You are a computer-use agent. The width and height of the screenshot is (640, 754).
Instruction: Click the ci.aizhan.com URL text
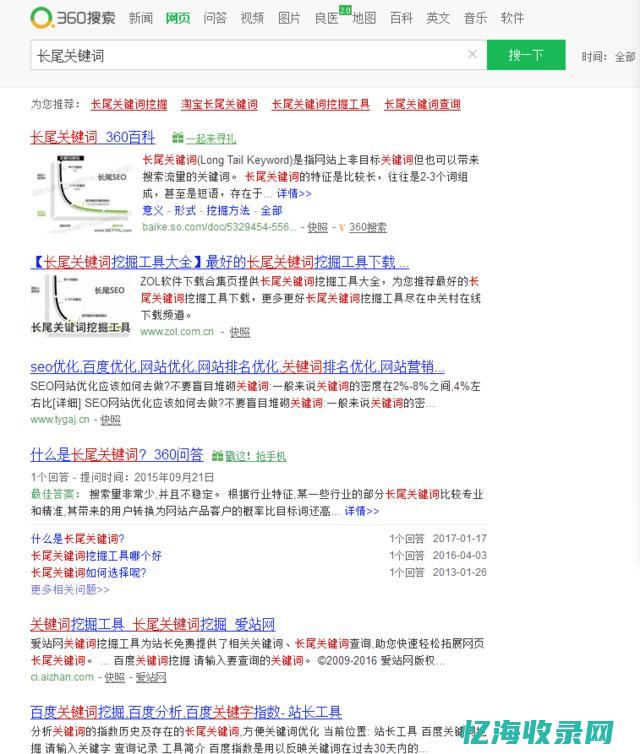pyautogui.click(x=63, y=678)
